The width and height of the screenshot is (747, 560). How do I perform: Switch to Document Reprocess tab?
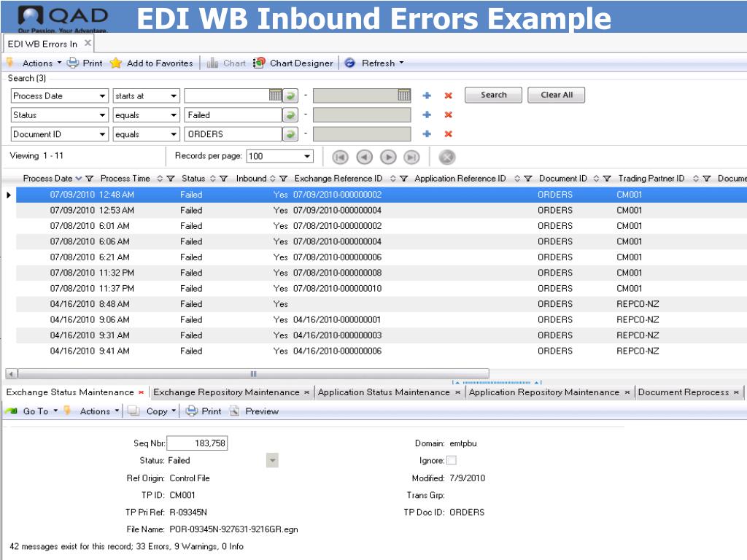click(x=683, y=392)
